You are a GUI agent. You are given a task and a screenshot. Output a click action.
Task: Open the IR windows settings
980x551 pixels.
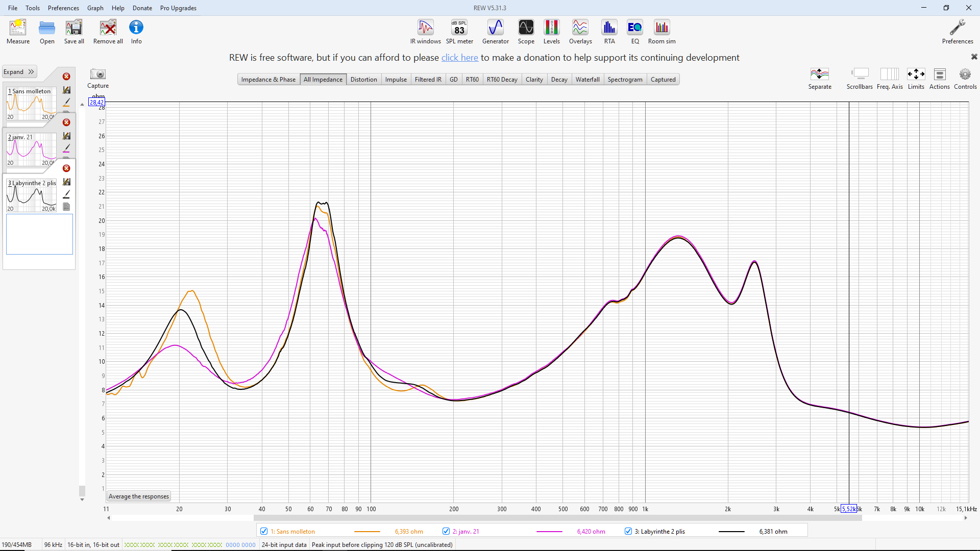pyautogui.click(x=425, y=32)
